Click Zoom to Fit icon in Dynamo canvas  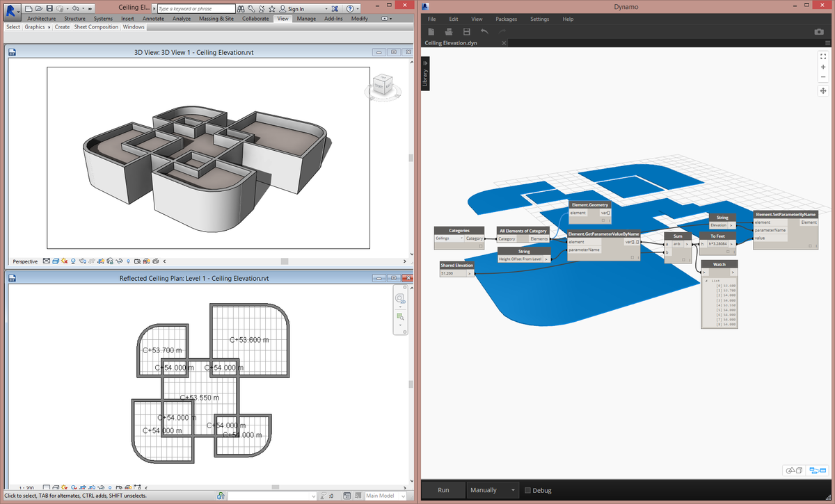[x=823, y=56]
